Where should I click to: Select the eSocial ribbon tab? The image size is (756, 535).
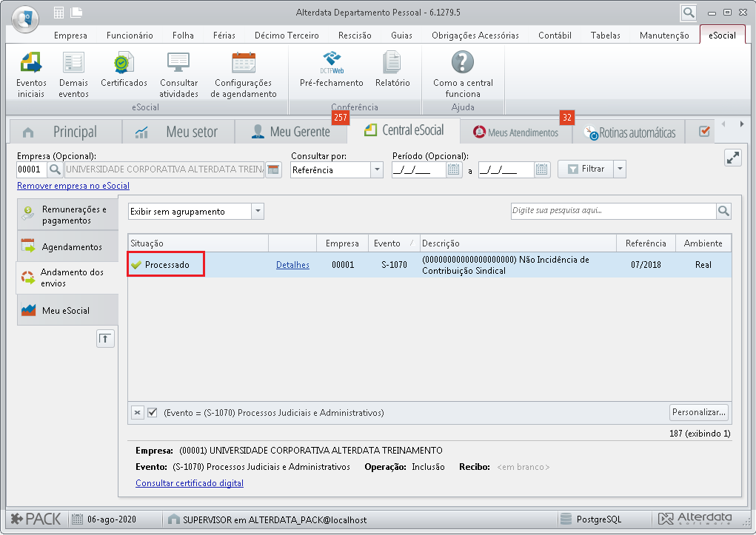coord(722,36)
